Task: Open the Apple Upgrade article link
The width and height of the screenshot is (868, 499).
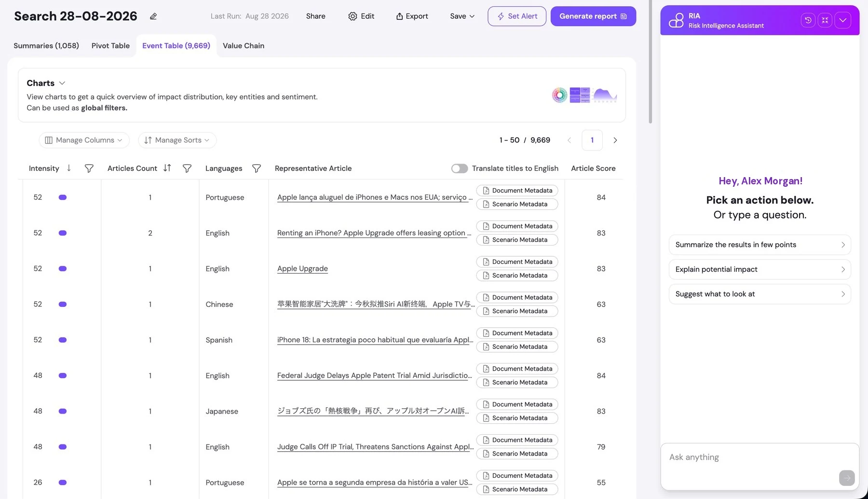Action: pyautogui.click(x=302, y=269)
